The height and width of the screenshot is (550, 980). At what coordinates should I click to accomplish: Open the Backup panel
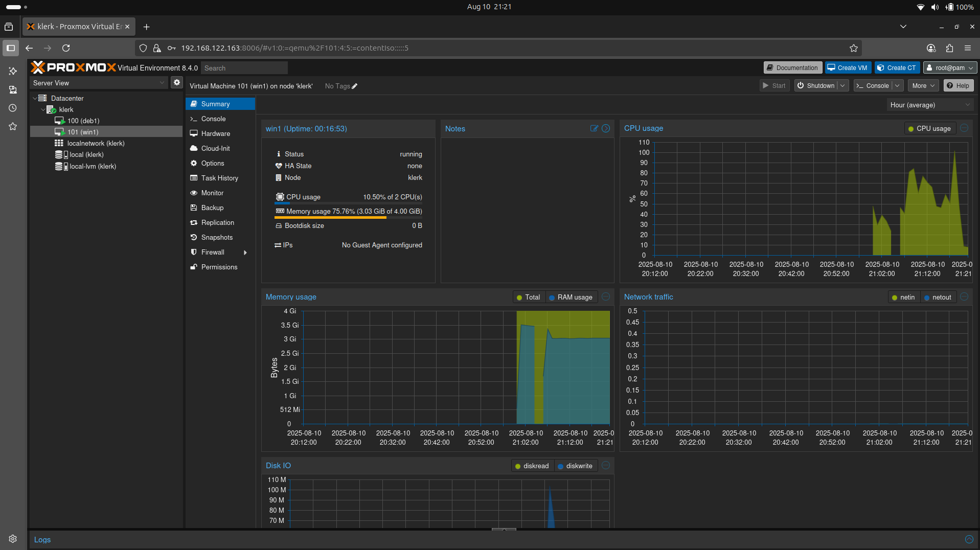click(211, 208)
